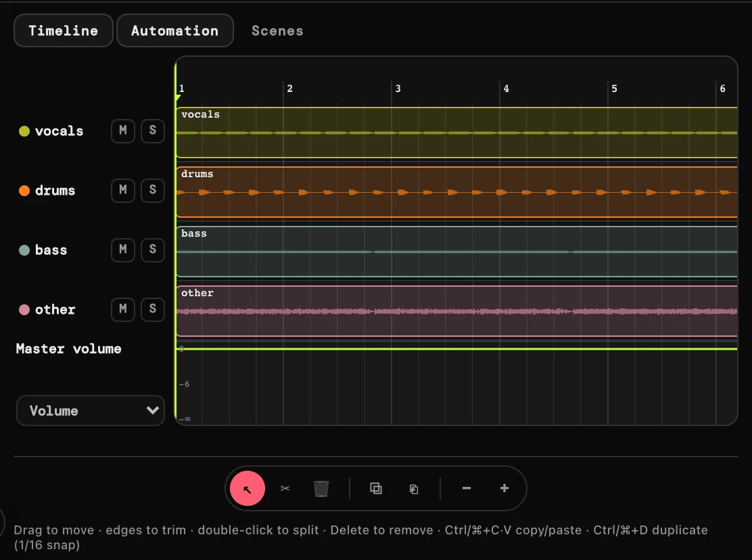Activate the scissors split tool
Image resolution: width=752 pixels, height=560 pixels.
click(285, 488)
